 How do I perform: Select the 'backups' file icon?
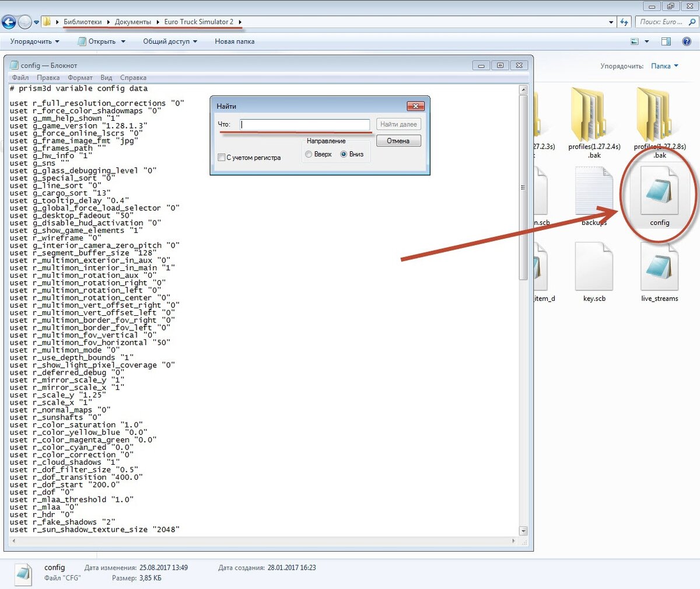click(594, 196)
